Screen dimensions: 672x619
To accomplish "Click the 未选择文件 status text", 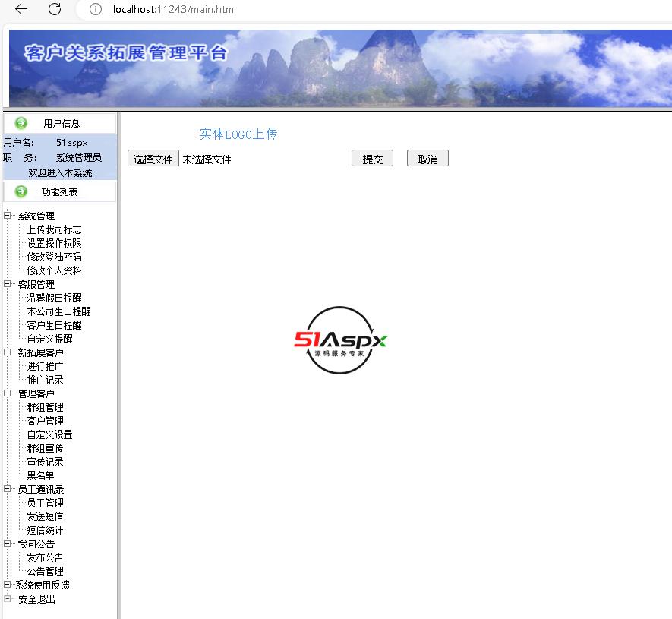I will (207, 159).
